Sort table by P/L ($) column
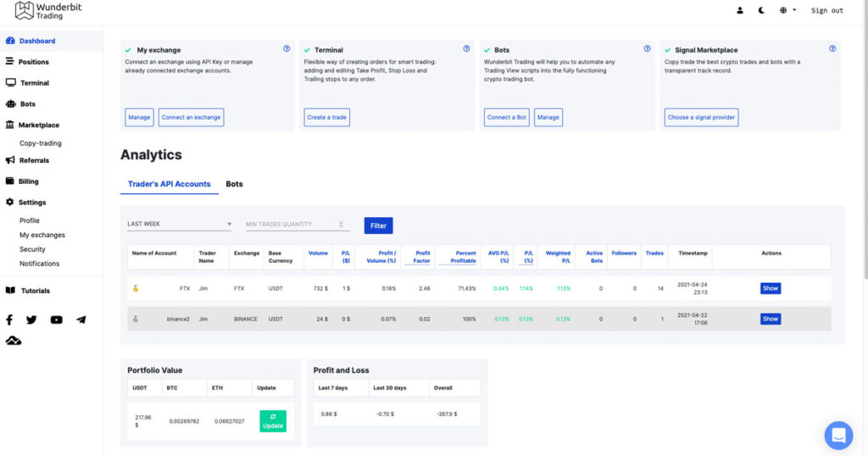868x456 pixels. (346, 257)
